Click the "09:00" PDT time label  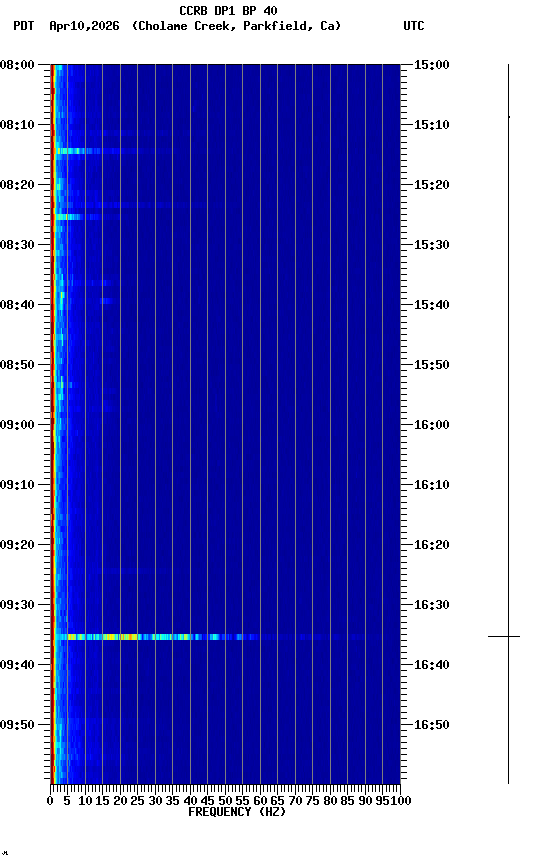(17, 425)
